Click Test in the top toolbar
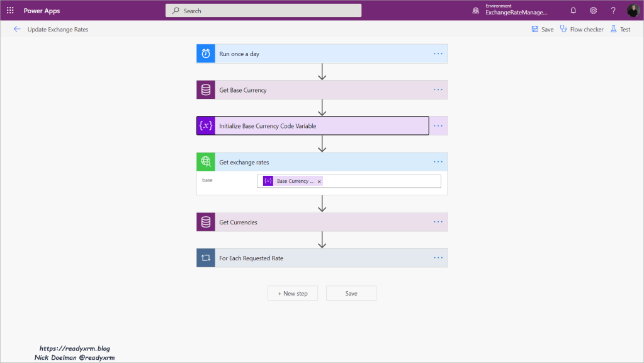The height and width of the screenshot is (363, 644). (x=620, y=30)
